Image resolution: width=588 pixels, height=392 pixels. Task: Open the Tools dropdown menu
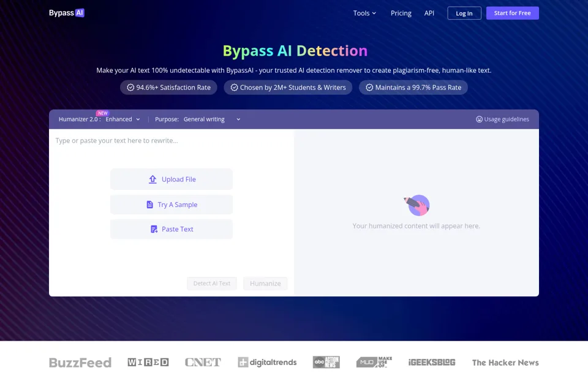pos(364,13)
